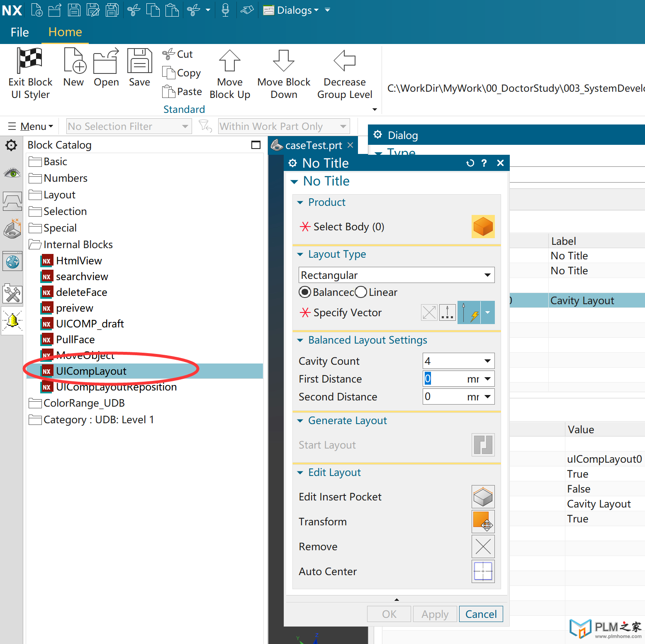Open the Specify Vector method dropdown arrow
The image size is (645, 644).
tap(488, 312)
